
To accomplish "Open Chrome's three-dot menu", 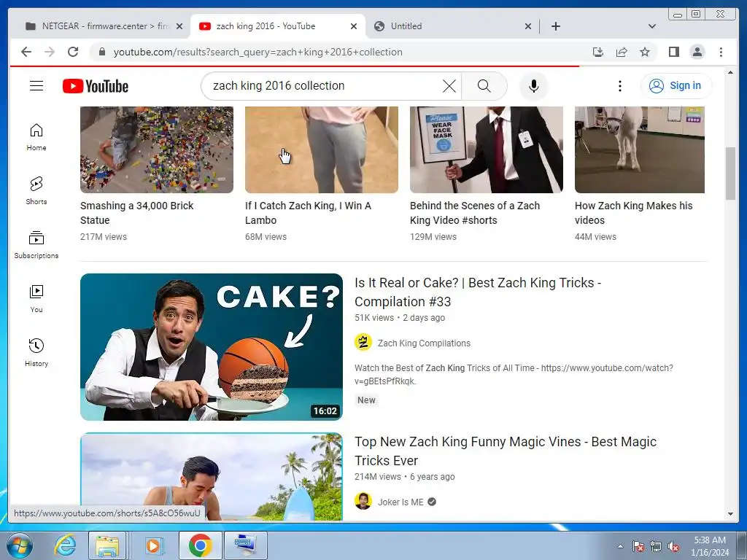I will (x=721, y=52).
